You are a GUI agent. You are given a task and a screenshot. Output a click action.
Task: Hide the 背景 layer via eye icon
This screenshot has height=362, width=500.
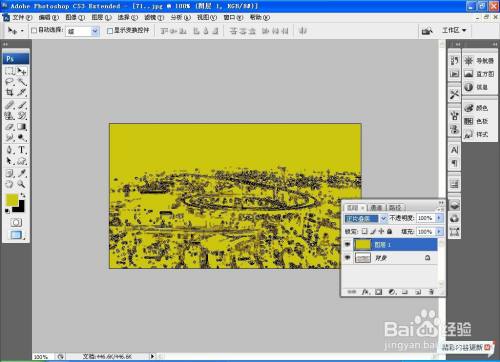coord(347,257)
